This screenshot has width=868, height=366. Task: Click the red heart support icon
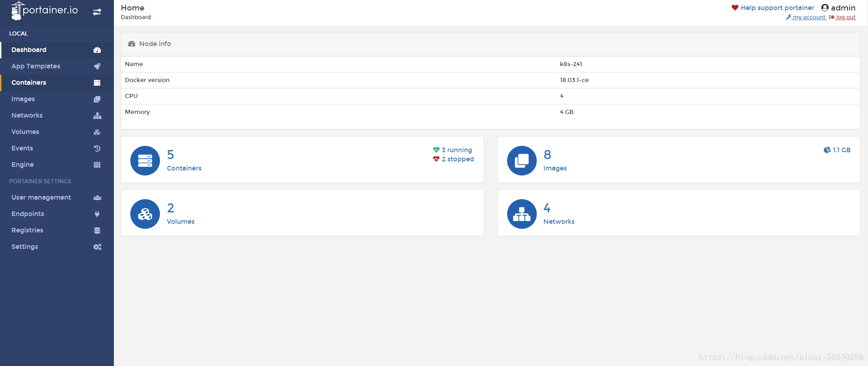735,8
